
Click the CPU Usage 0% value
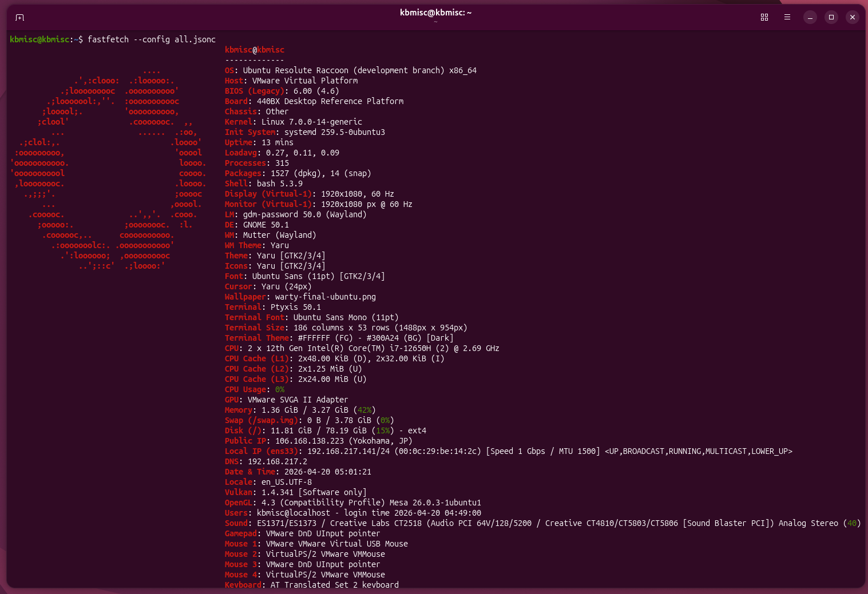click(x=279, y=389)
